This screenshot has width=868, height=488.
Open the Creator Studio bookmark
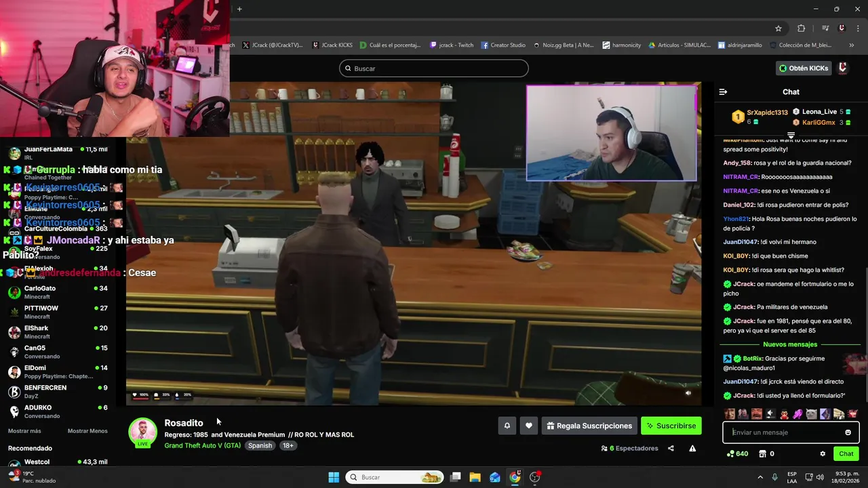tap(503, 45)
